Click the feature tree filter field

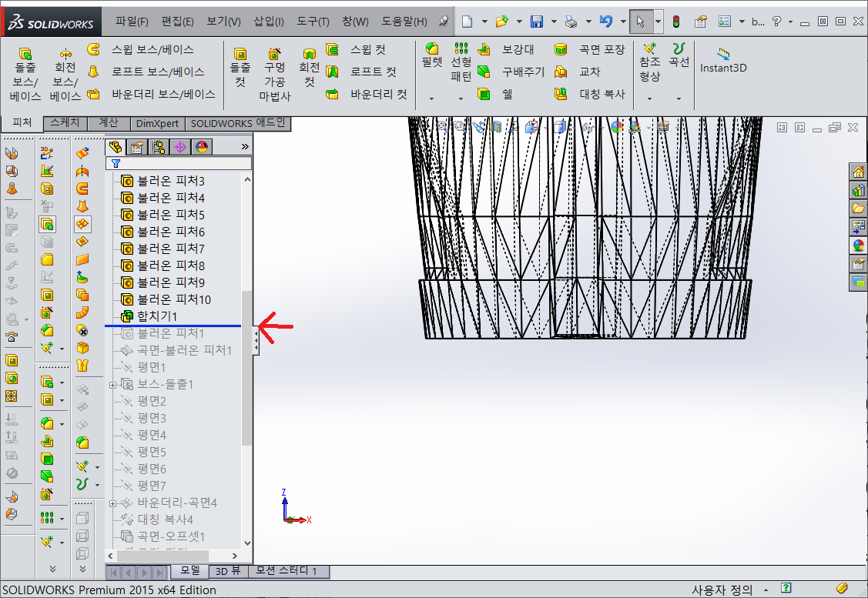[178, 163]
